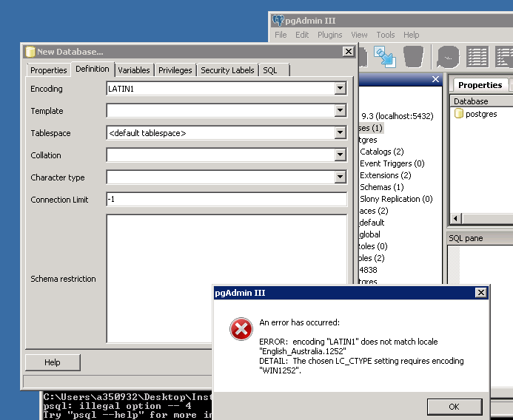Click the red error icon in dialog
Image resolution: width=513 pixels, height=420 pixels.
tap(241, 330)
